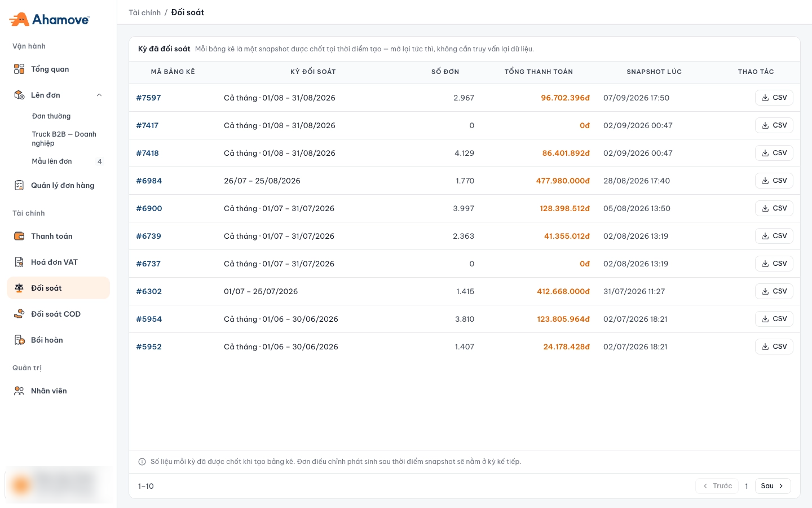Click the Thanh toán wallet icon
Image resolution: width=812 pixels, height=508 pixels.
point(19,236)
